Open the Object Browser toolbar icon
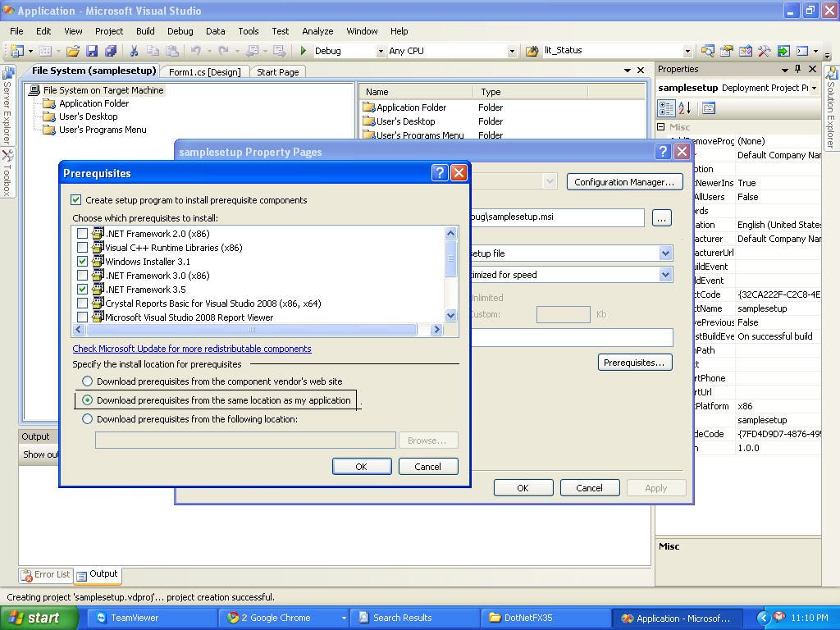840x630 pixels. (x=745, y=51)
